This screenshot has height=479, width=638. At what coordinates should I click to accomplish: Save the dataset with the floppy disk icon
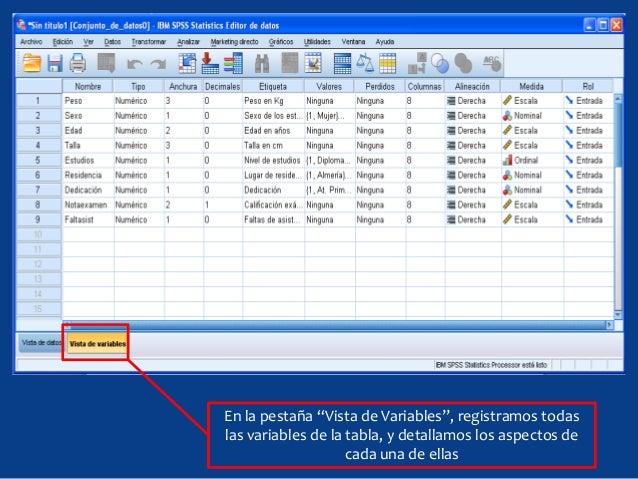55,63
